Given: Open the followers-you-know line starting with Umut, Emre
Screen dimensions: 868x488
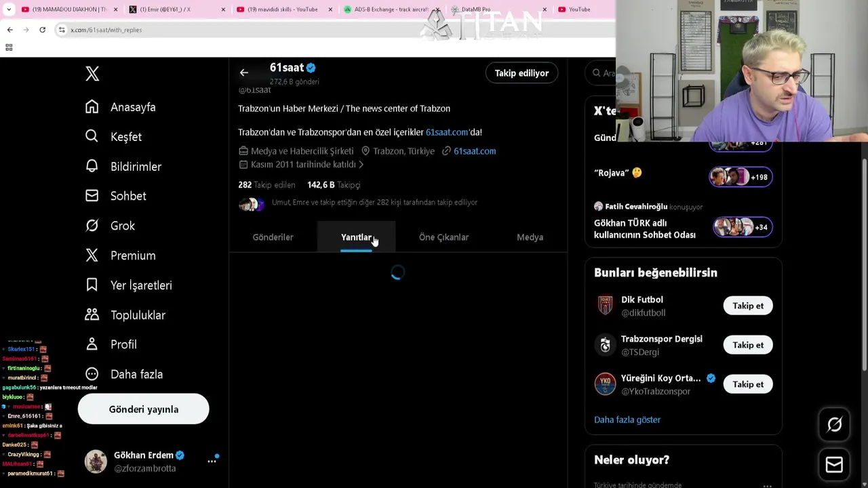Looking at the screenshot, I should point(374,203).
